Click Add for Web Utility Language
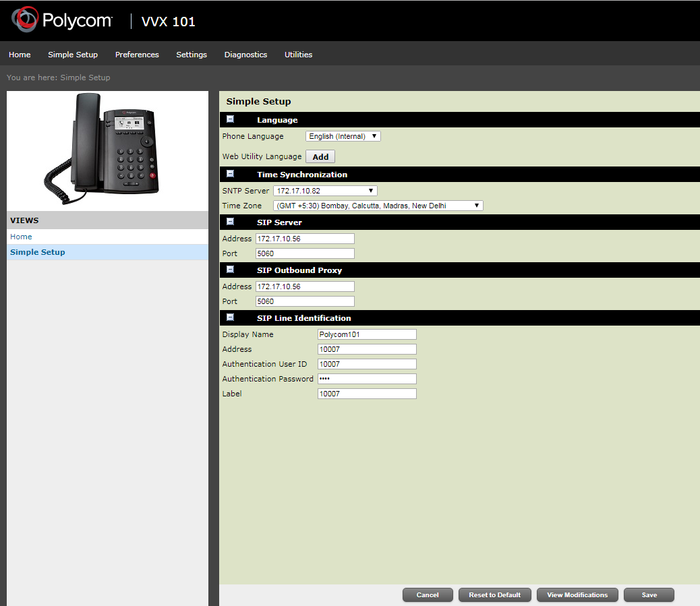 click(x=320, y=156)
